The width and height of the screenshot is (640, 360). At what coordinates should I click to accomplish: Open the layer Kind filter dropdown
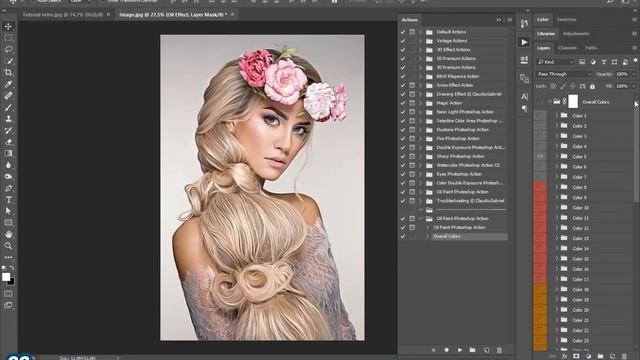(x=555, y=62)
